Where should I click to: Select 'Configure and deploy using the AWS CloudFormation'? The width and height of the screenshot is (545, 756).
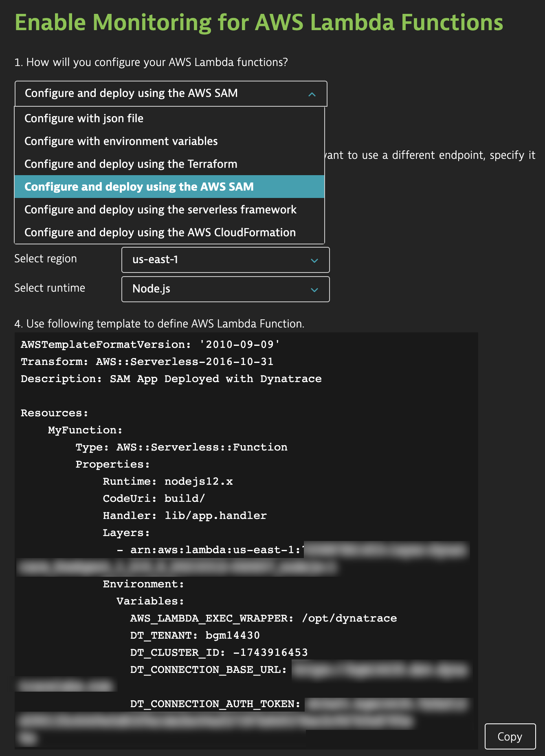coord(169,233)
